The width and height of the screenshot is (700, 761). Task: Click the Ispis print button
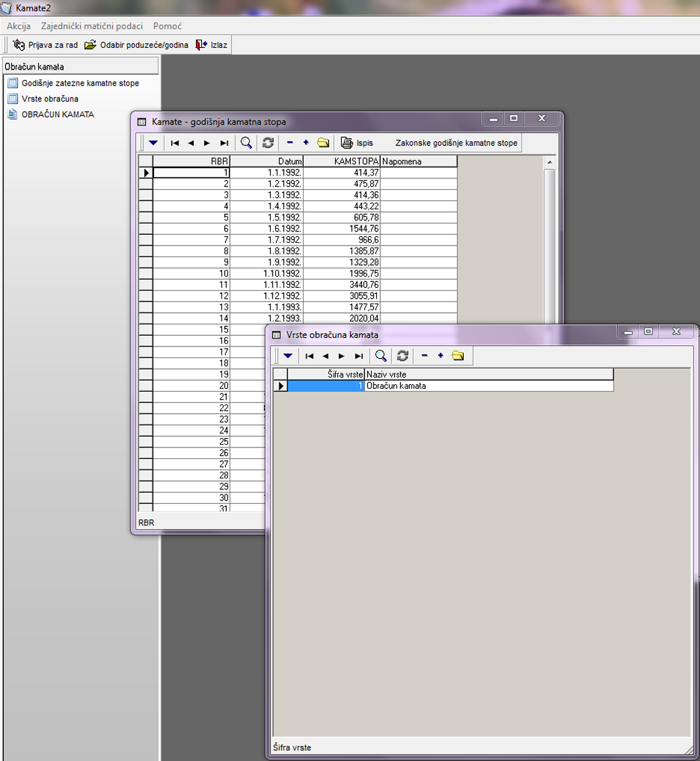(357, 143)
